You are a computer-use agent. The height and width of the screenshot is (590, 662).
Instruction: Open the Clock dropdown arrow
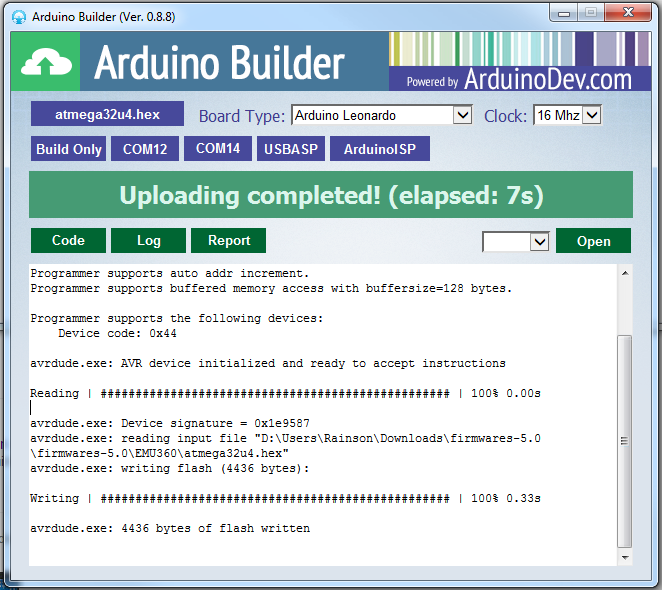(x=591, y=115)
